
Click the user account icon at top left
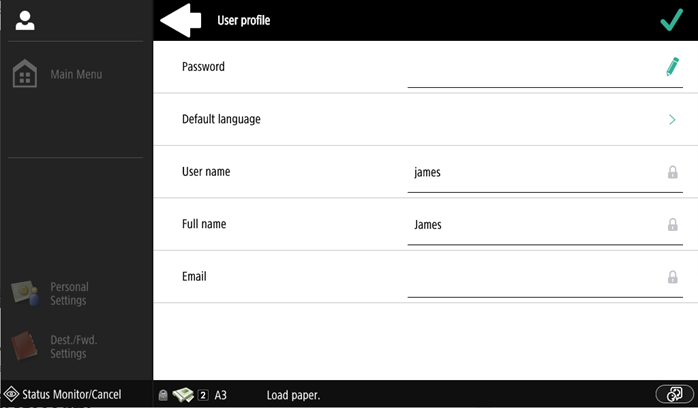click(25, 20)
